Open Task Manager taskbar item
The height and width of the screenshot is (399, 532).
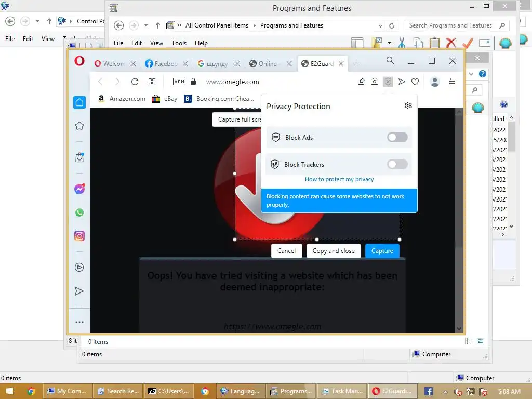click(342, 391)
